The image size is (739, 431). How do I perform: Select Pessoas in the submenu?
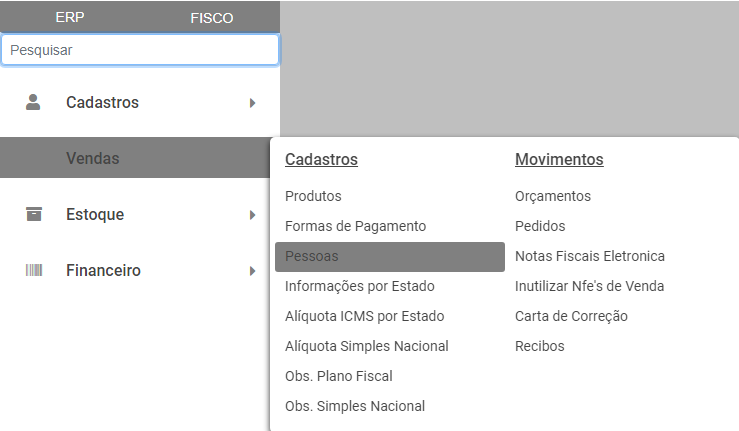[312, 256]
